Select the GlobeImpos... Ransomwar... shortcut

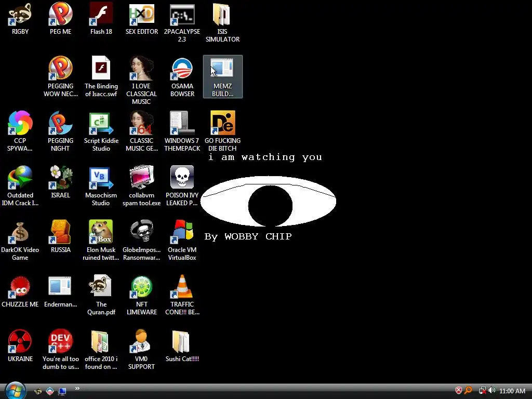(x=141, y=241)
